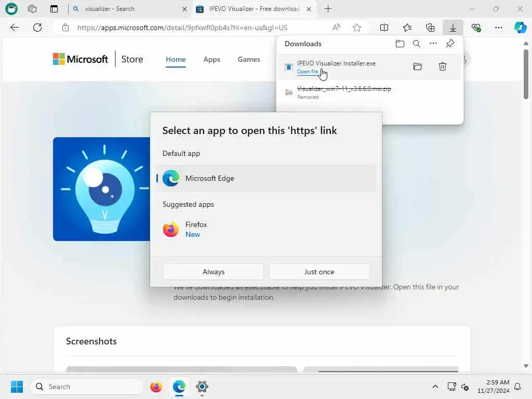This screenshot has width=532, height=399.
Task: Show IPEVO installer in folder
Action: pos(417,66)
